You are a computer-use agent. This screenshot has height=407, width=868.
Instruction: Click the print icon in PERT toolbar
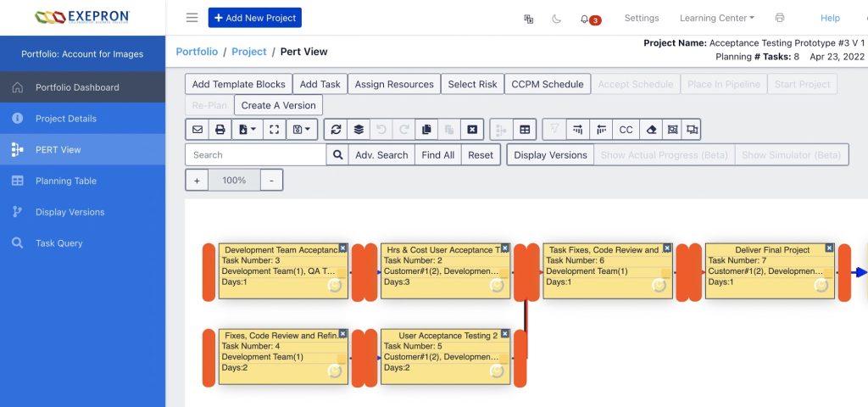pos(220,130)
